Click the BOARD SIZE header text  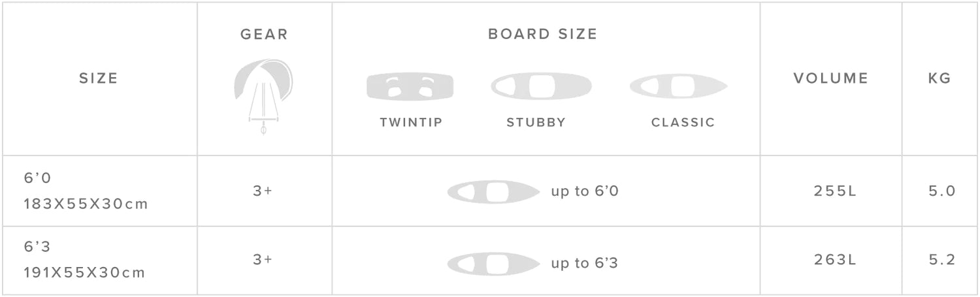pos(543,35)
